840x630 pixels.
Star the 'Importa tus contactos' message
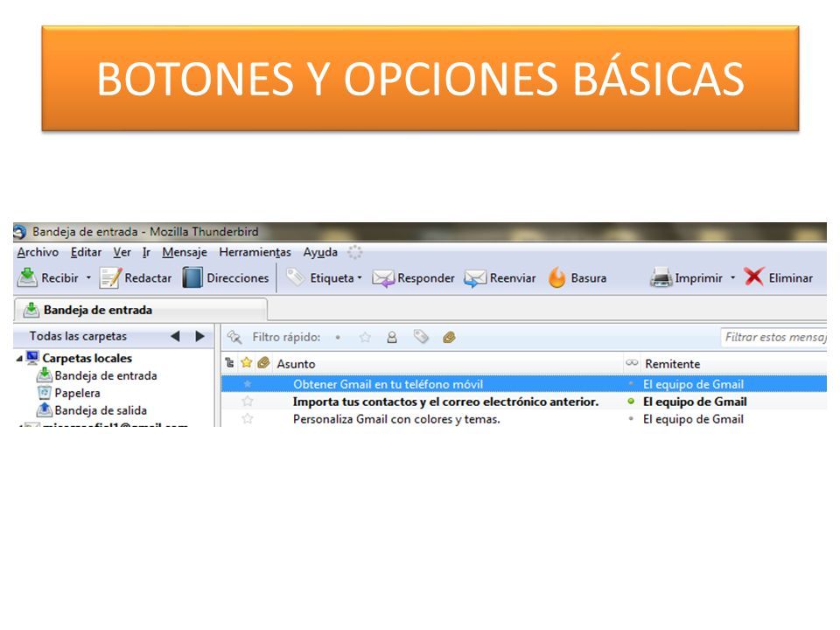248,402
